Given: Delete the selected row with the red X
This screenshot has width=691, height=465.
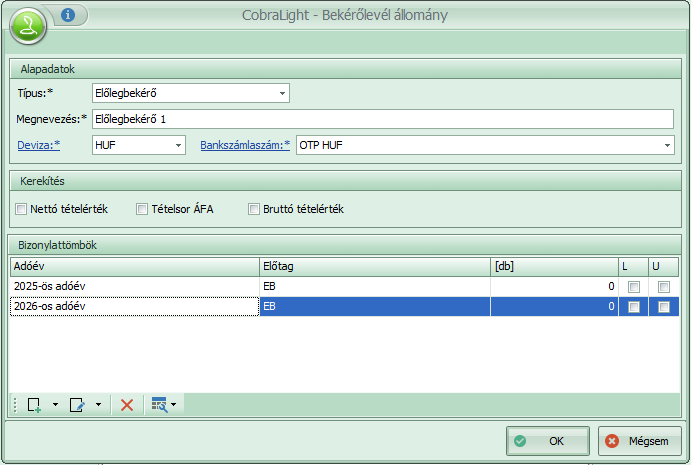Looking at the screenshot, I should (127, 405).
